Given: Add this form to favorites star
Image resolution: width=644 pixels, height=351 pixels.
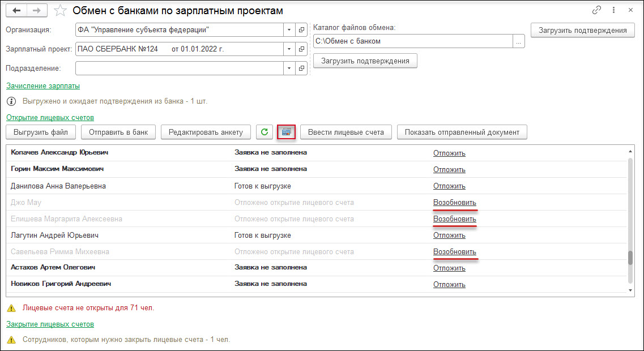Looking at the screenshot, I should click(60, 11).
